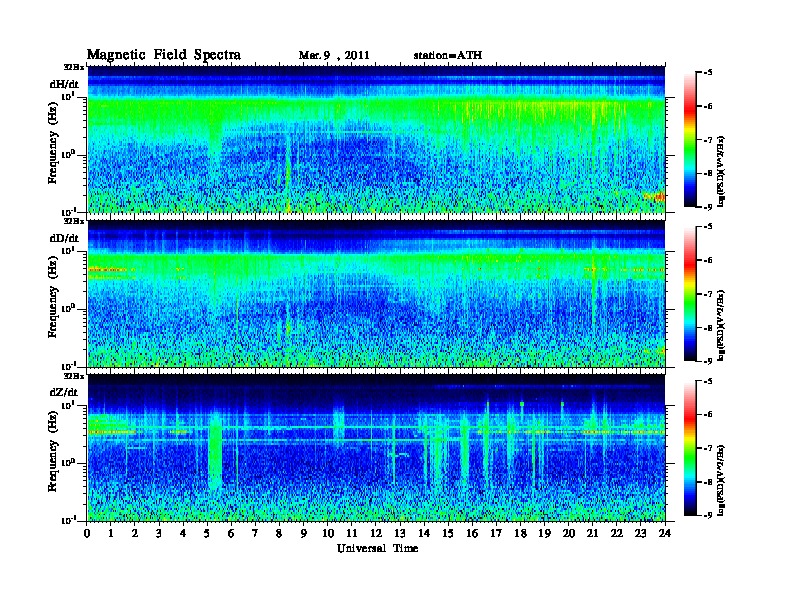Click hour tick label "18" on time axis
This screenshot has width=792, height=612.
click(x=520, y=533)
